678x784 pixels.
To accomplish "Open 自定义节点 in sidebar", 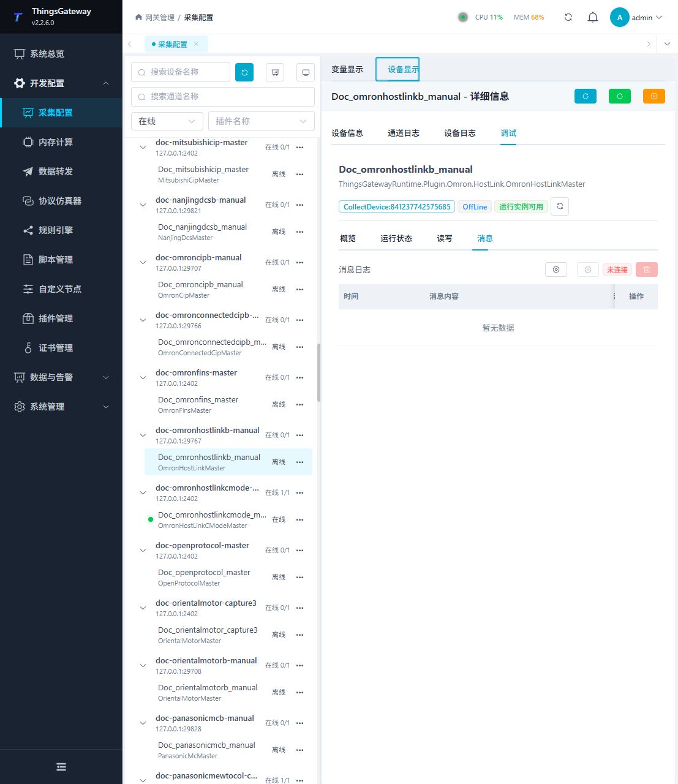I will pos(61,289).
